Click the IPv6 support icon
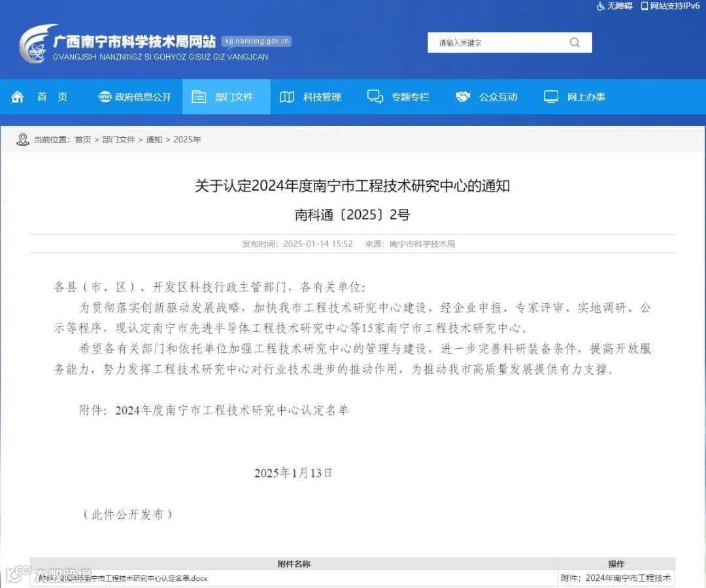Image resolution: width=706 pixels, height=588 pixels. click(x=645, y=7)
